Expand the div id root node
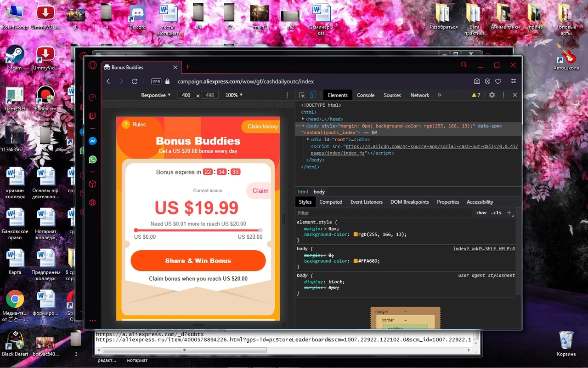The height and width of the screenshot is (368, 588). coord(308,139)
